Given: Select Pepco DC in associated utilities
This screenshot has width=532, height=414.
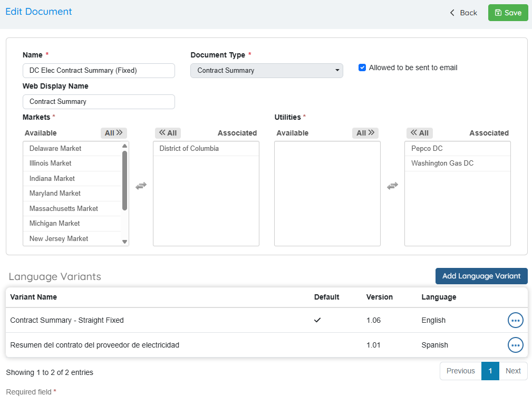Looking at the screenshot, I should click(x=457, y=149).
